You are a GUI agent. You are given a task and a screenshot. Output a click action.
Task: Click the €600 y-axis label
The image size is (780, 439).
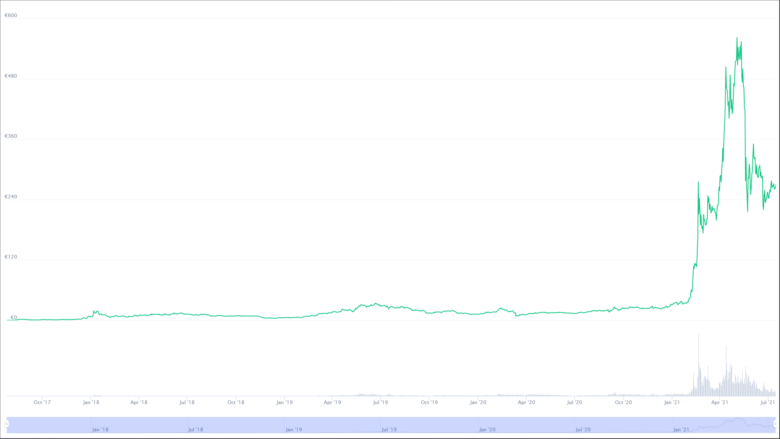(10, 15)
